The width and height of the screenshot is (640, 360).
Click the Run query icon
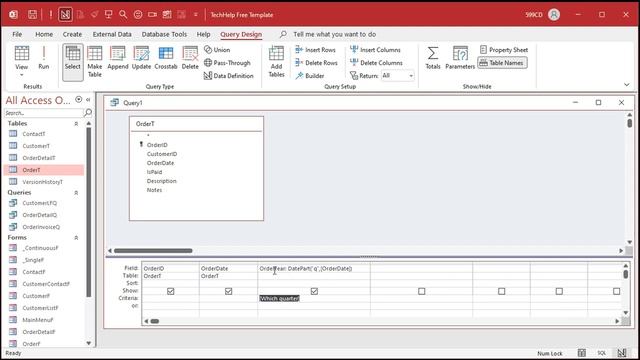[44, 58]
